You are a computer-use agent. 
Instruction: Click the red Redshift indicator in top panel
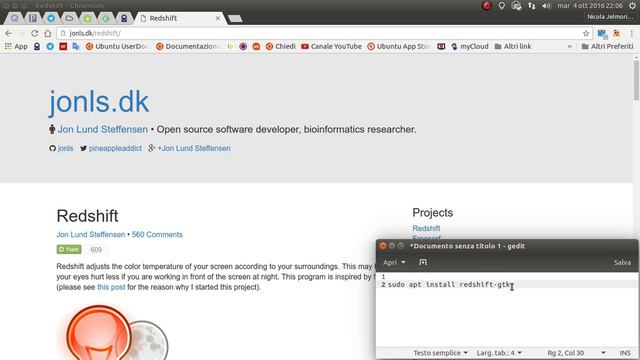tap(487, 6)
